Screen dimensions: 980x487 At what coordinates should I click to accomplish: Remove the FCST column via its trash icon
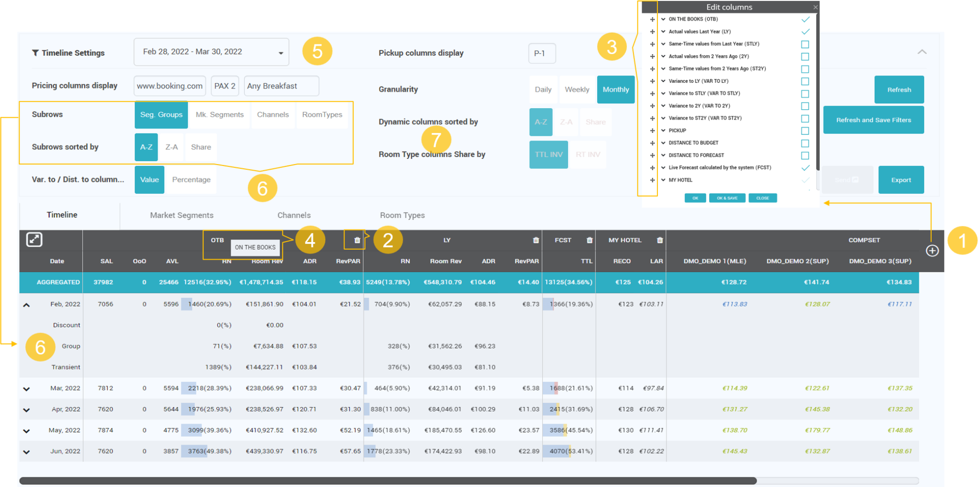point(590,240)
